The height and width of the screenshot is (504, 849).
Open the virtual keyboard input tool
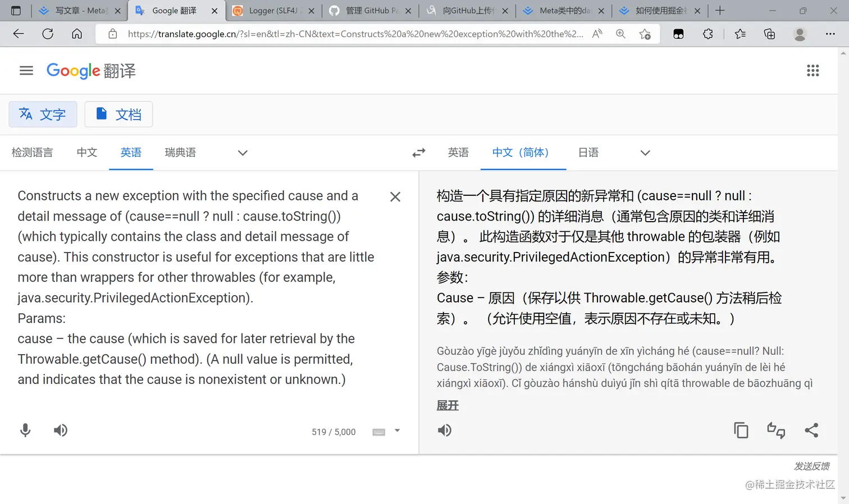click(379, 432)
